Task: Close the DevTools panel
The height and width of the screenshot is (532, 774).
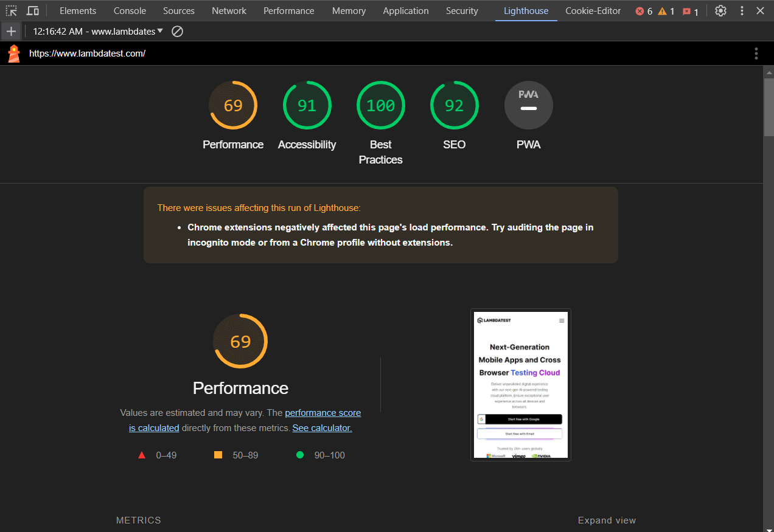Action: [x=760, y=11]
